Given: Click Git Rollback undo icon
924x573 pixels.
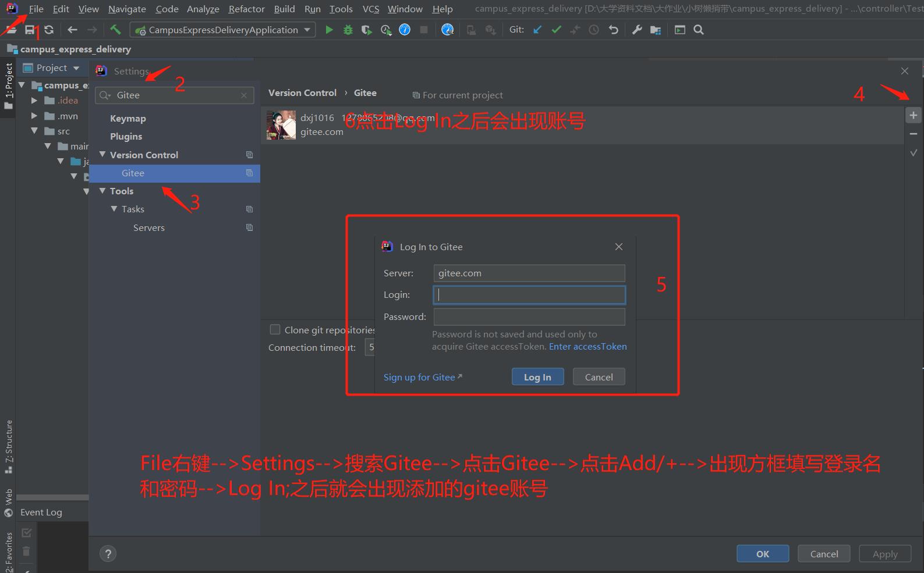Looking at the screenshot, I should point(613,30).
